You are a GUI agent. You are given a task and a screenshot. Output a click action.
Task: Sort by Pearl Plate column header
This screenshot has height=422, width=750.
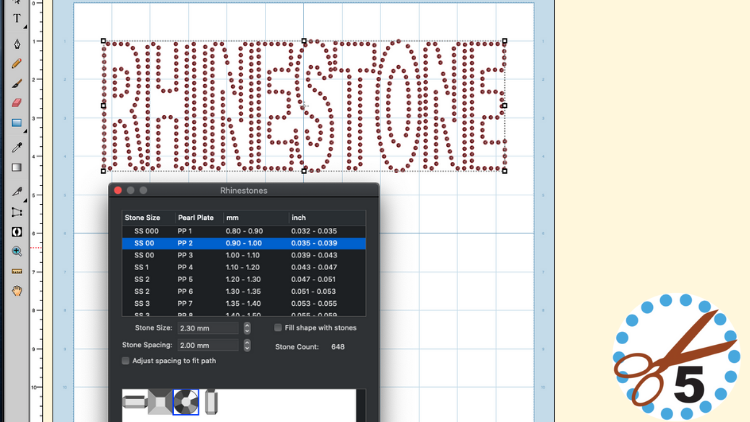pyautogui.click(x=197, y=217)
